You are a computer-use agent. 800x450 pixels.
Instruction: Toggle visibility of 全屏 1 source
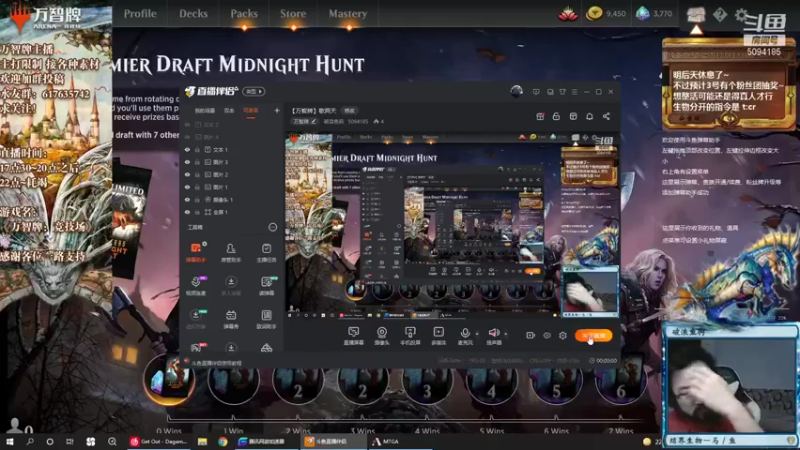(x=187, y=212)
